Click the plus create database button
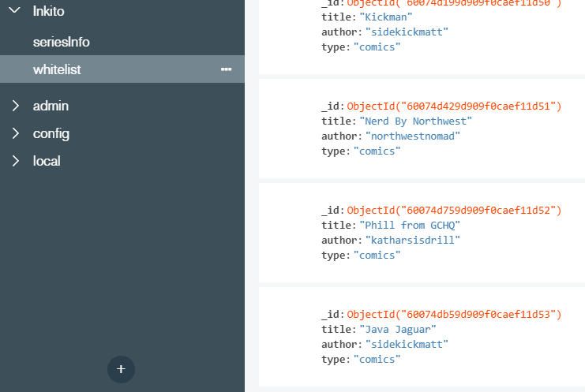The height and width of the screenshot is (392, 585). (121, 369)
